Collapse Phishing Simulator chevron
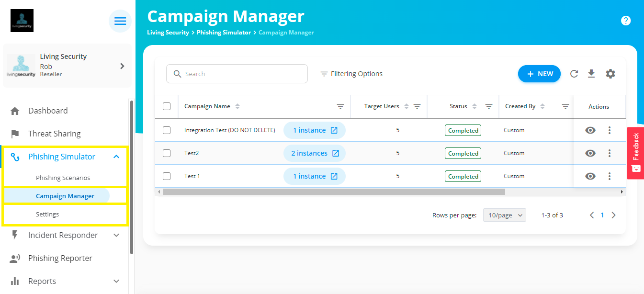Screen dimensions: 644x294 116,157
